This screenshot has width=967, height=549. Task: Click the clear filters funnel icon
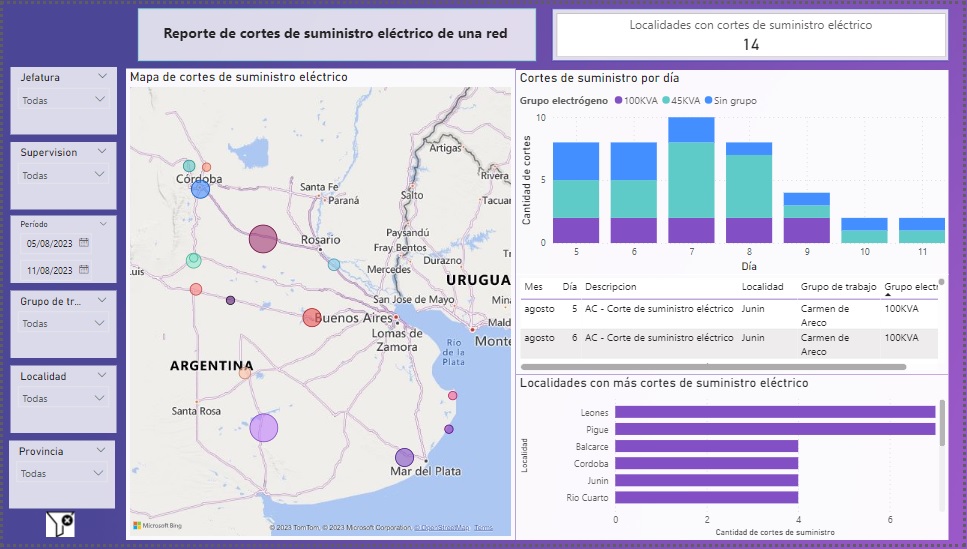pos(60,524)
